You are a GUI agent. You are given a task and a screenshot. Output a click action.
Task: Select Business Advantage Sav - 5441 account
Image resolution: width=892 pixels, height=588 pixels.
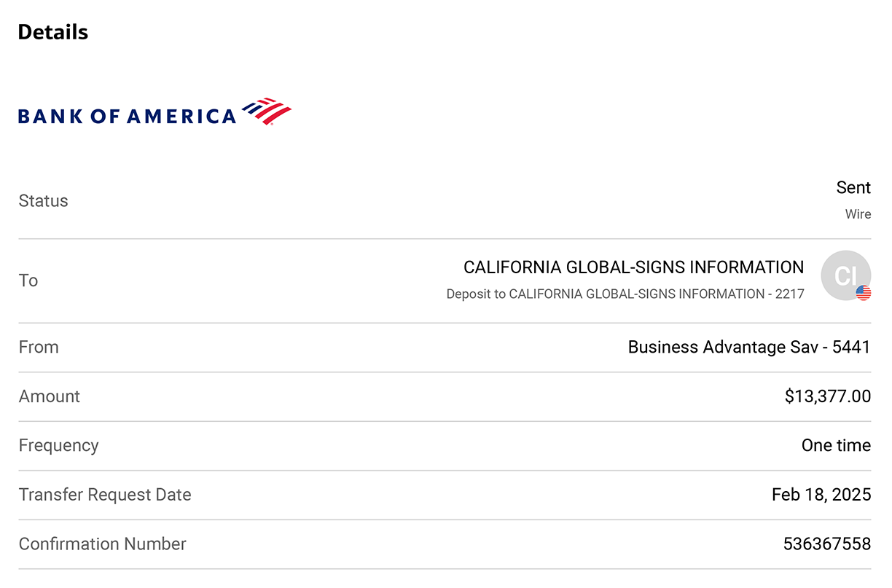pyautogui.click(x=749, y=348)
